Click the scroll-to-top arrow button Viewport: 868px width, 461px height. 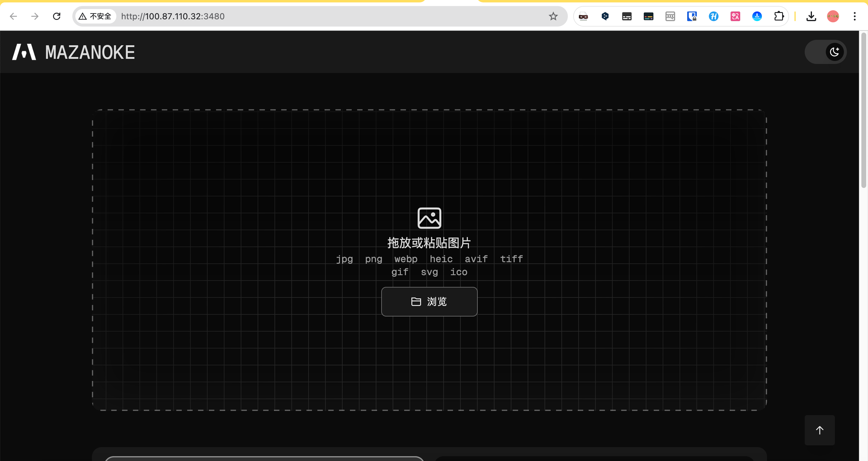819,430
